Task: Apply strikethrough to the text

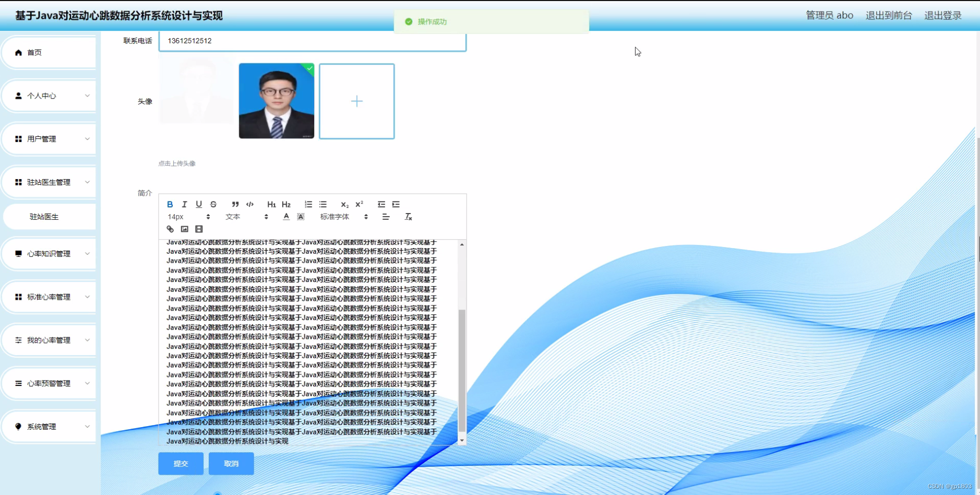Action: tap(214, 204)
